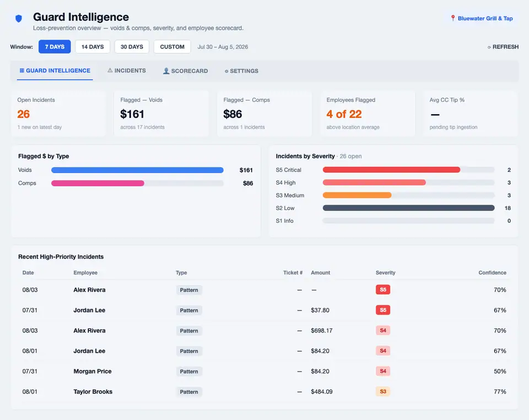Screen dimensions: 529x420
Task: Click the $484.09 amount
Action: click(321, 392)
